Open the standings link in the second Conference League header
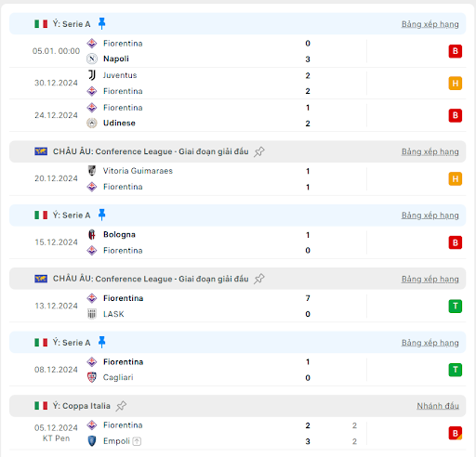This screenshot has width=476, height=457. [430, 279]
